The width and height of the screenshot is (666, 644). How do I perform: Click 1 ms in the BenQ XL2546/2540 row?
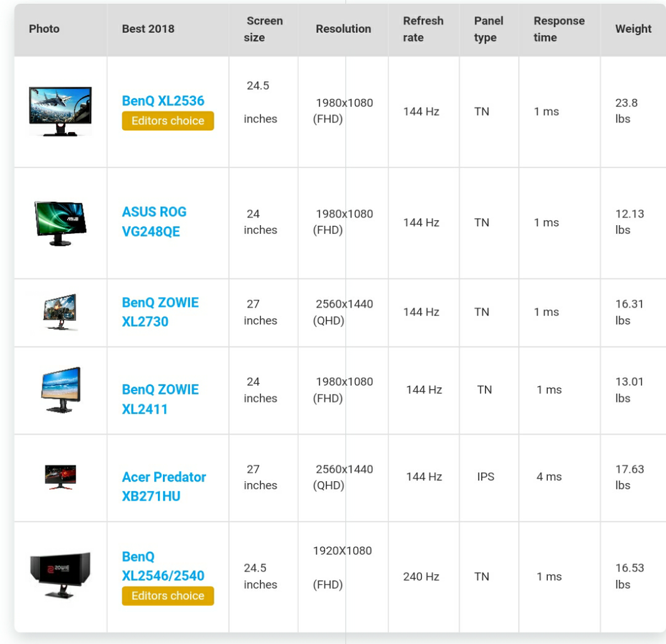[x=549, y=577]
